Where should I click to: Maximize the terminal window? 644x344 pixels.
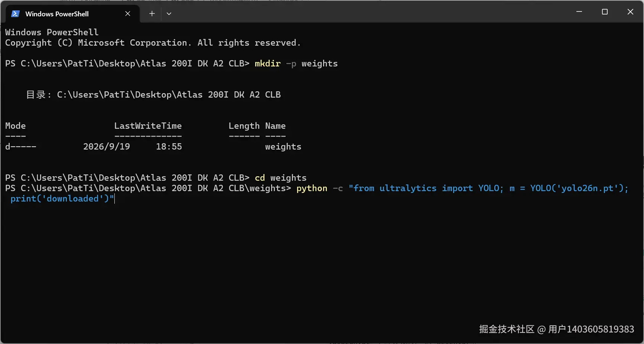605,12
